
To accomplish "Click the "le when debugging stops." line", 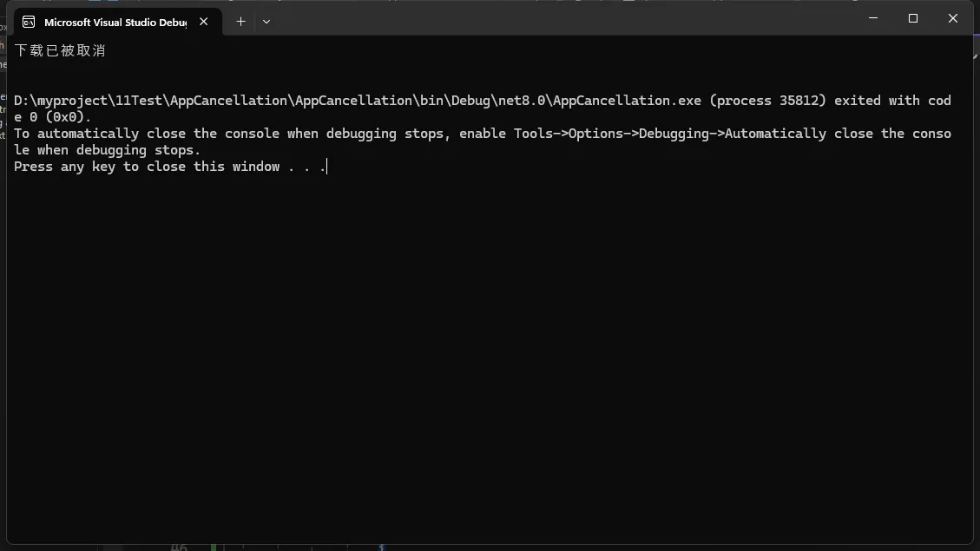I will [107, 150].
